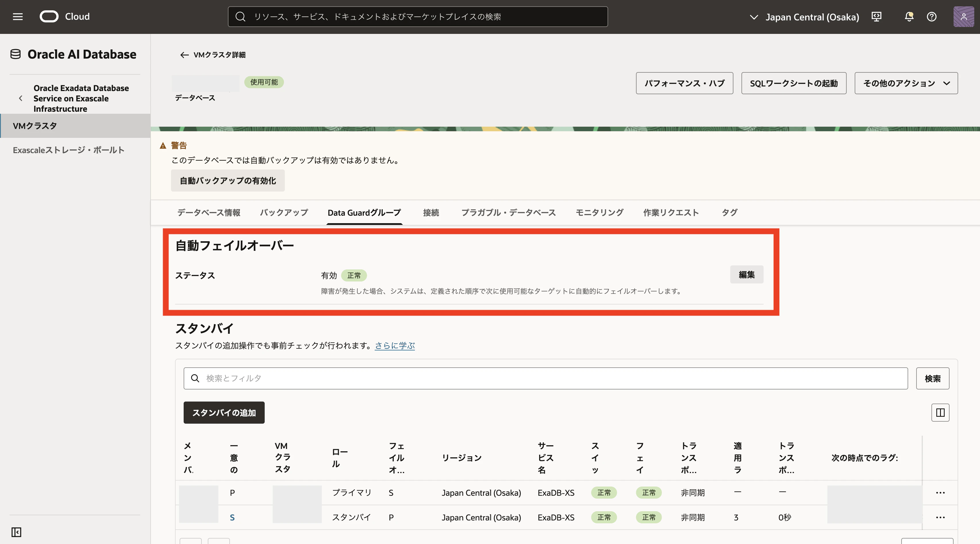Click the 正常 badge next to 有効
The width and height of the screenshot is (980, 544).
point(354,275)
